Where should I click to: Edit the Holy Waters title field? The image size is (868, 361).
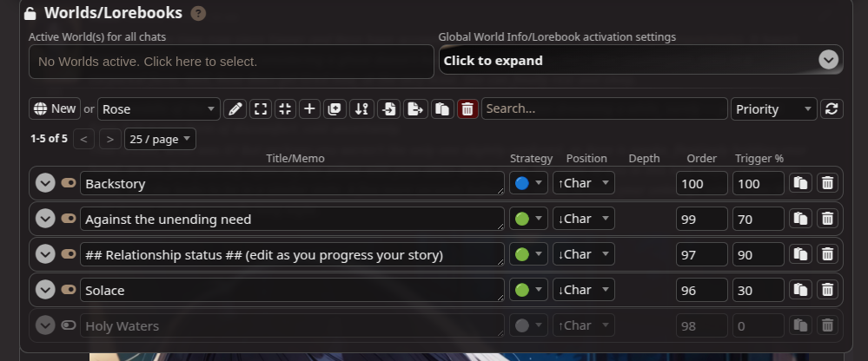coord(292,325)
